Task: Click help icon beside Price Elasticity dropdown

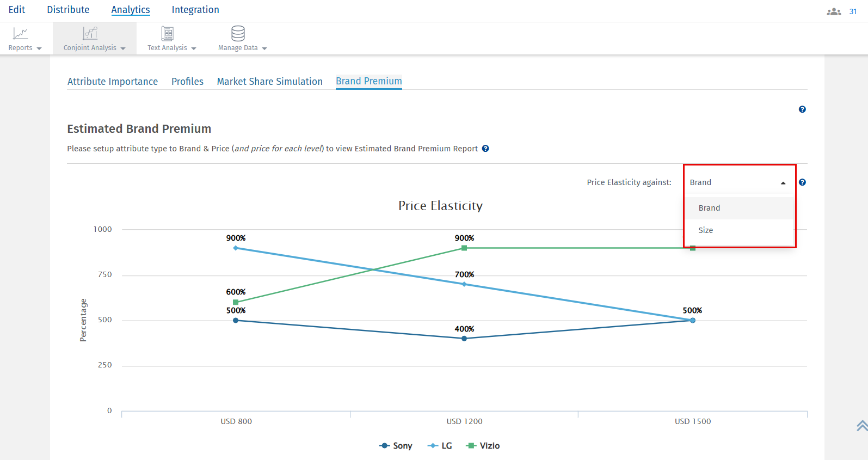Action: pos(802,182)
